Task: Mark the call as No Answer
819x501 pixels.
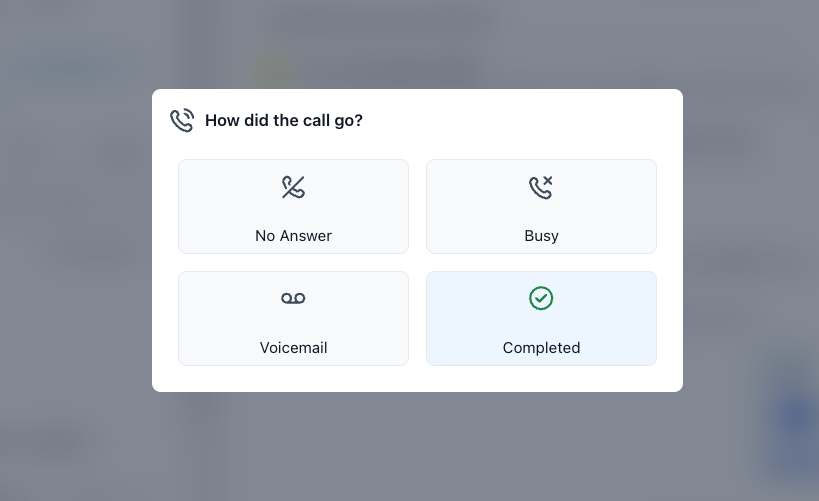Action: point(293,207)
